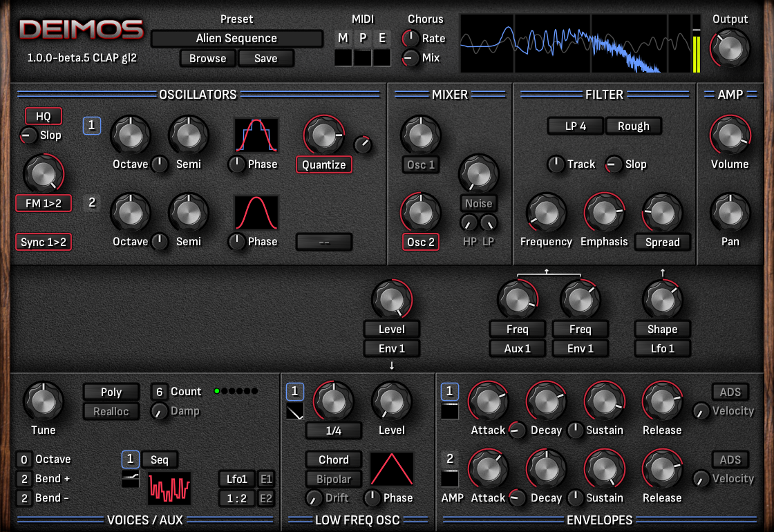Turn off Quantize for oscillator 1
Screen dimensions: 774x532
click(323, 164)
